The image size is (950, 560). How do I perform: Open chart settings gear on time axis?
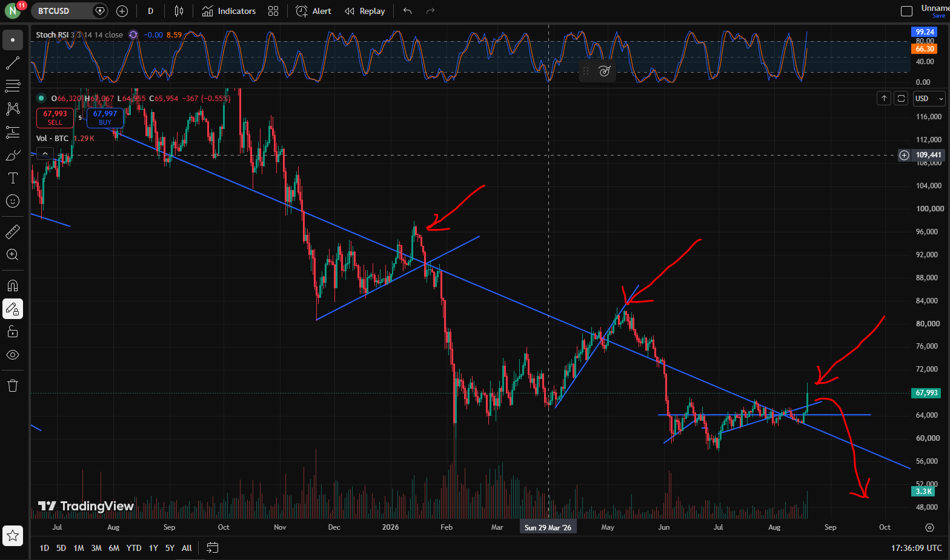pos(929,527)
